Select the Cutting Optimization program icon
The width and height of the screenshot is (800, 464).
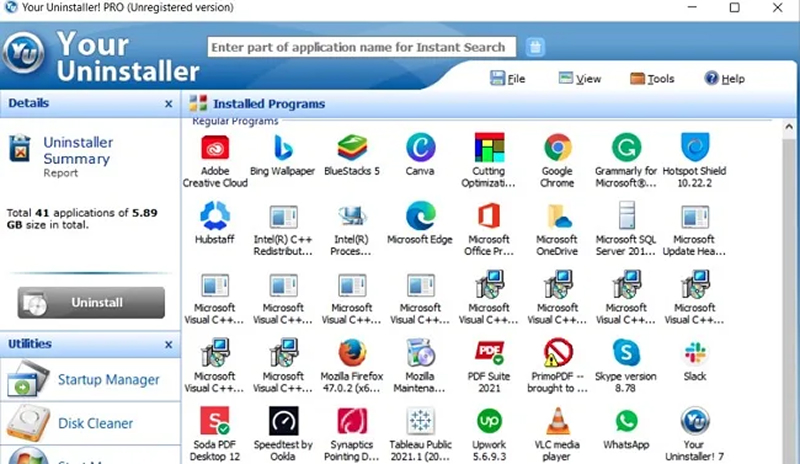click(489, 148)
